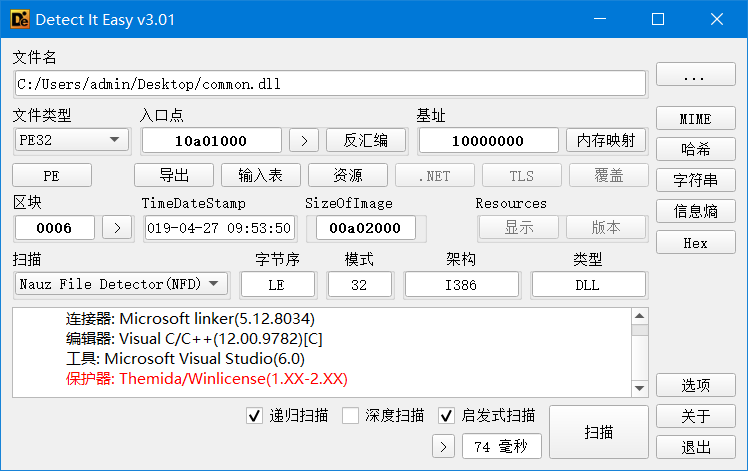Click scroll-up arrow in results list
The image size is (748, 471).
640,316
